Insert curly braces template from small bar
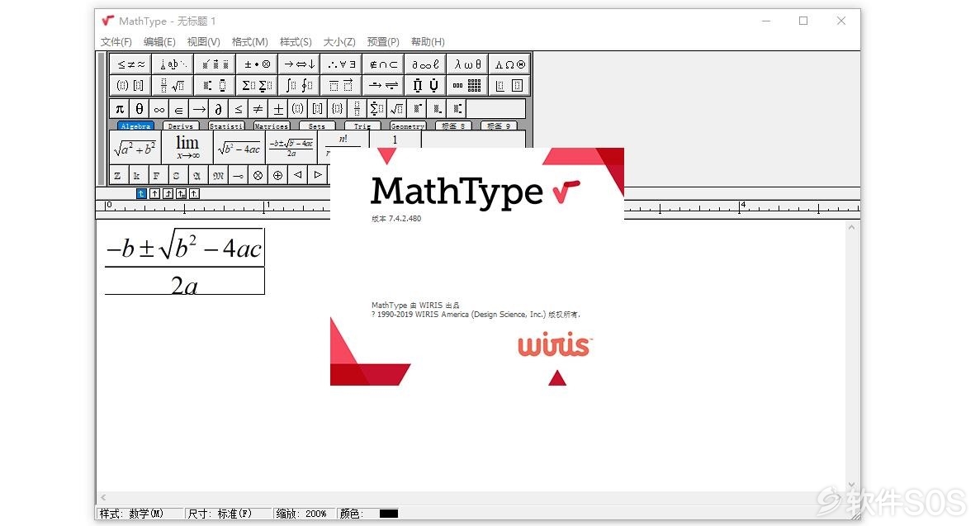Screen dimensions: 980x526 click(x=338, y=109)
